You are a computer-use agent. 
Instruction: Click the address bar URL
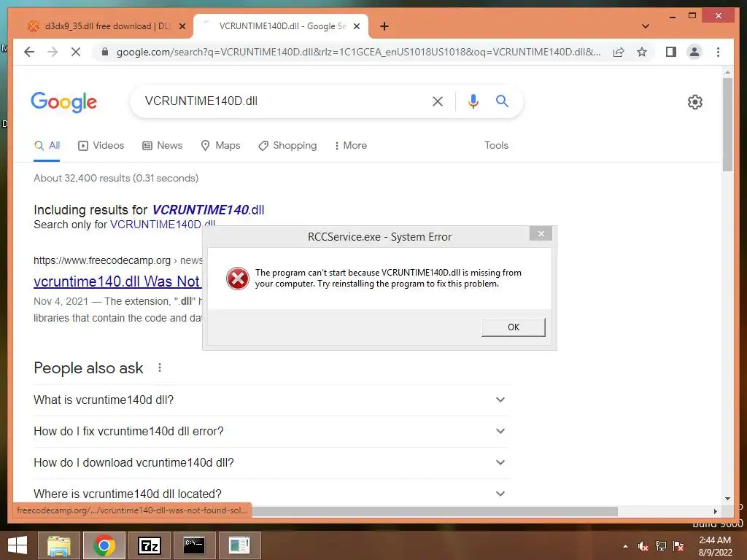point(358,52)
